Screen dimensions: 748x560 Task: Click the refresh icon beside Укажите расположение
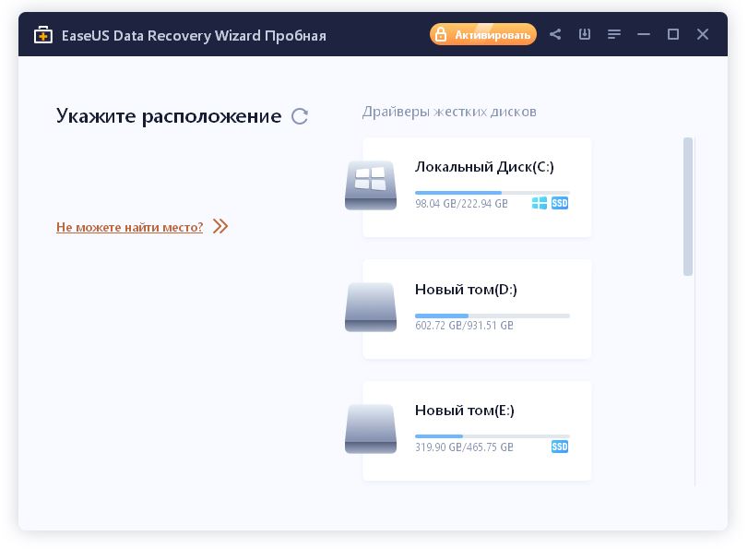(300, 116)
